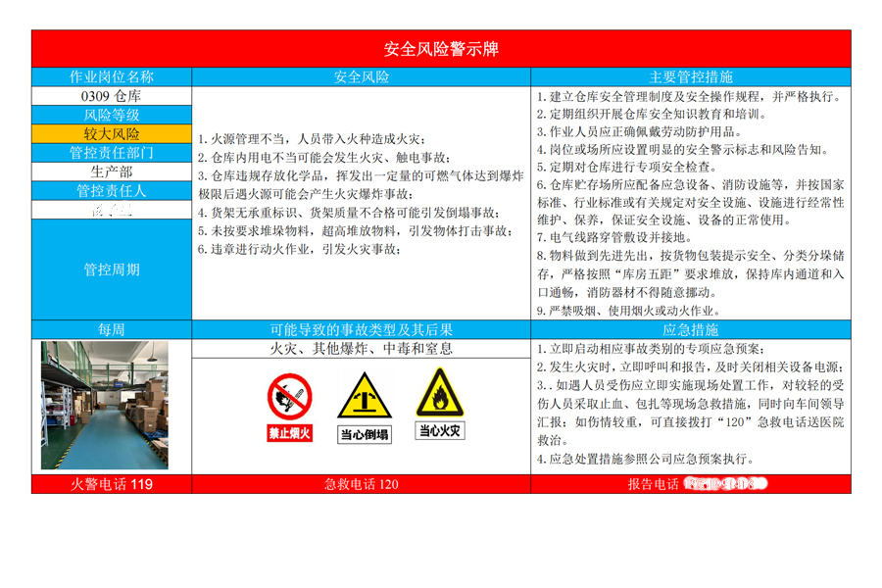
Task: Select the 风险等级 header cell
Action: click(x=111, y=116)
